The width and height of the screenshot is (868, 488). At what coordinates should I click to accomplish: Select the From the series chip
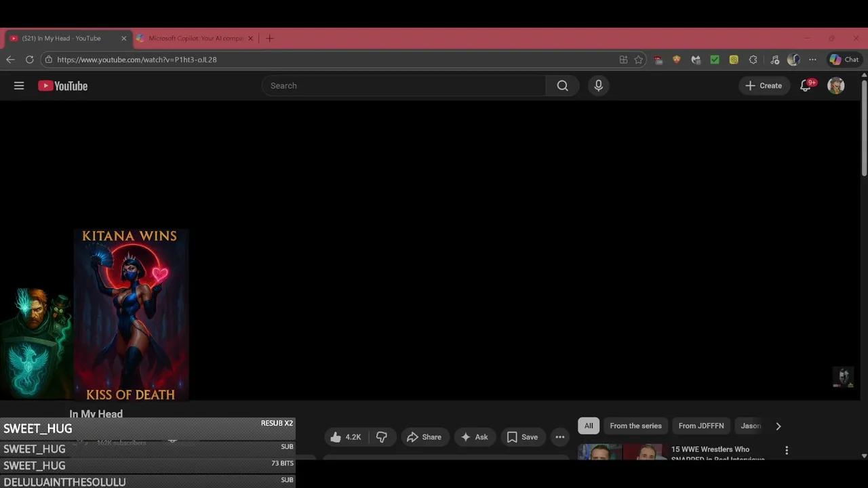635,426
